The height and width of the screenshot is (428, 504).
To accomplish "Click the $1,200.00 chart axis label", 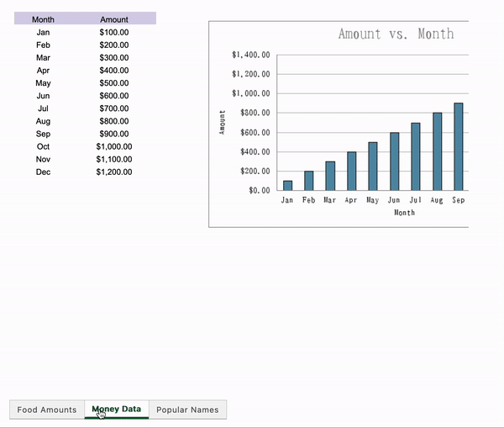I will (251, 74).
